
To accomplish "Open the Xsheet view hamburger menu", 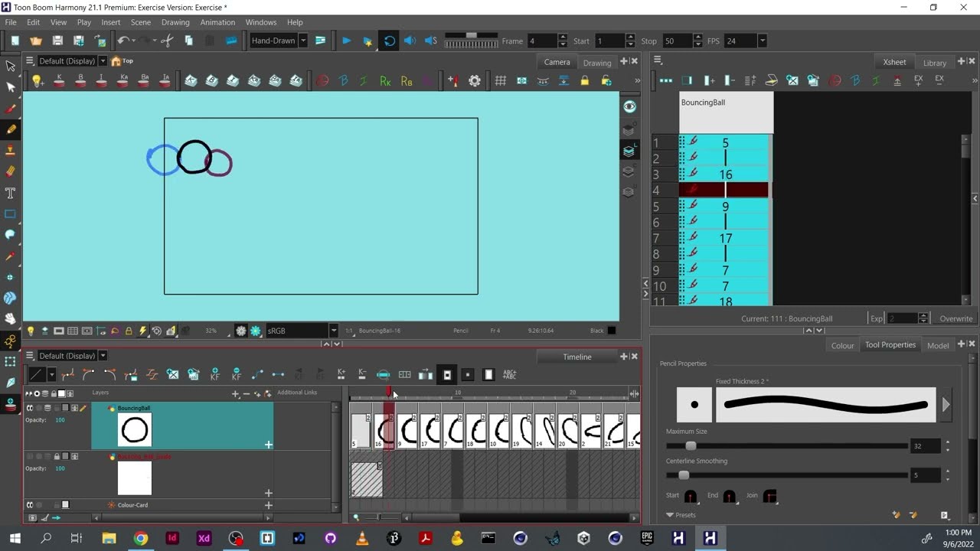I will tap(657, 60).
